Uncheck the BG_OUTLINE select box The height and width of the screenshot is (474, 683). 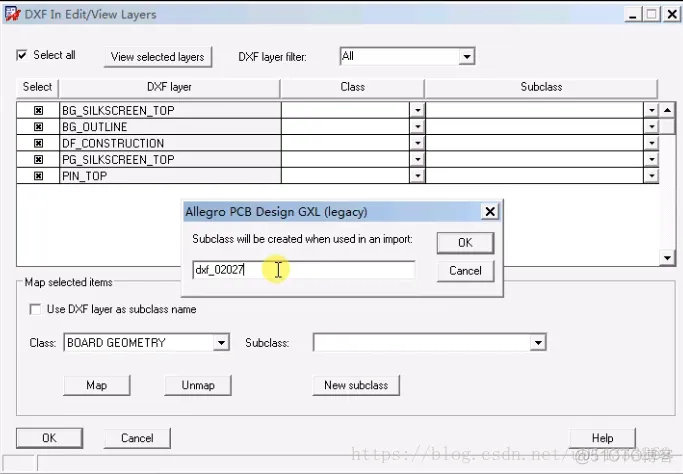38,127
